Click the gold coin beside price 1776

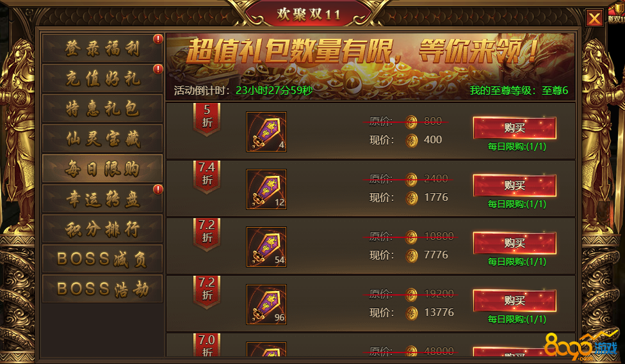pyautogui.click(x=411, y=198)
